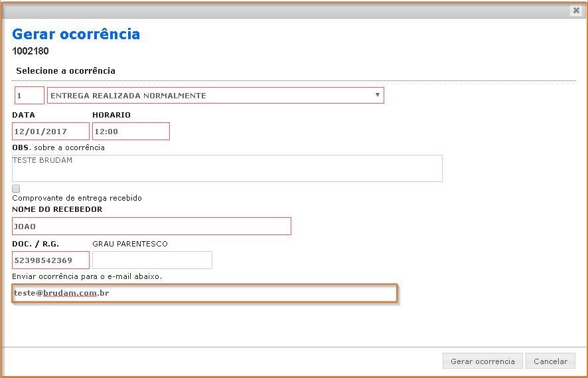Focus the NOME DO RECEBEDOR field with JOAO

[151, 227]
